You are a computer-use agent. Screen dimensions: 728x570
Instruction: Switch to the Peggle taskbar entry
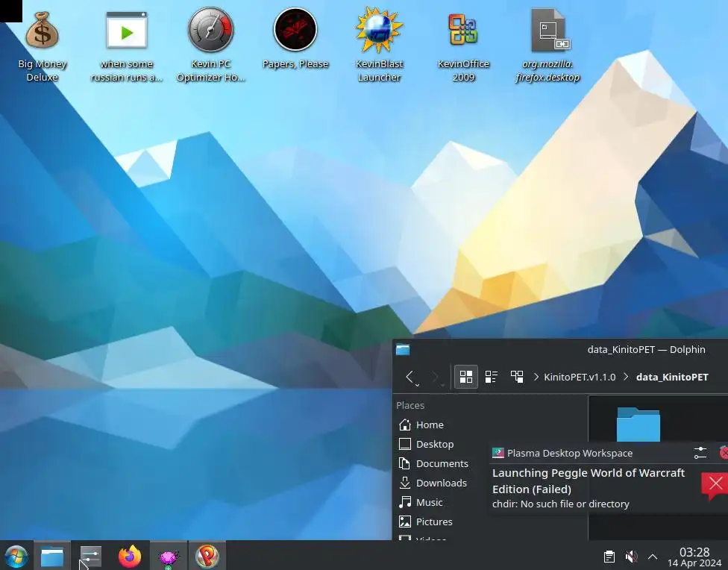207,556
